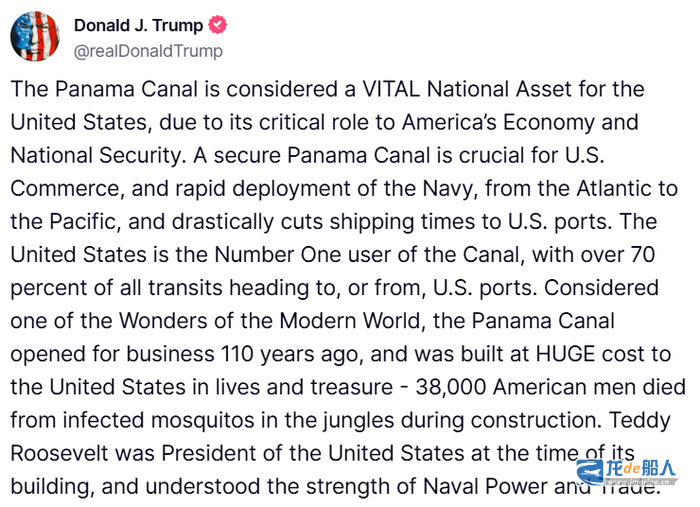Click the Donald J. Trump profile avatar
The image size is (700, 507).
[x=34, y=36]
